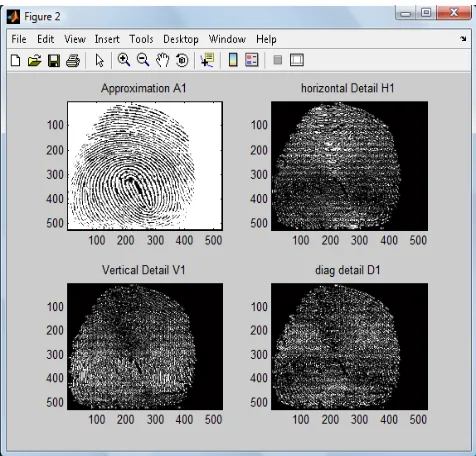
Task: Click the diag detail D1 plot
Action: (349, 346)
